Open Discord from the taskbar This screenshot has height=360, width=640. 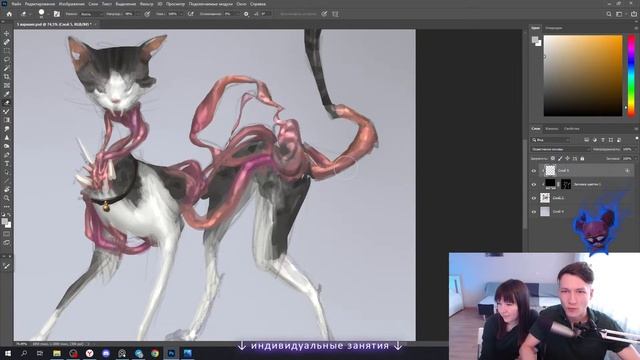coord(106,353)
